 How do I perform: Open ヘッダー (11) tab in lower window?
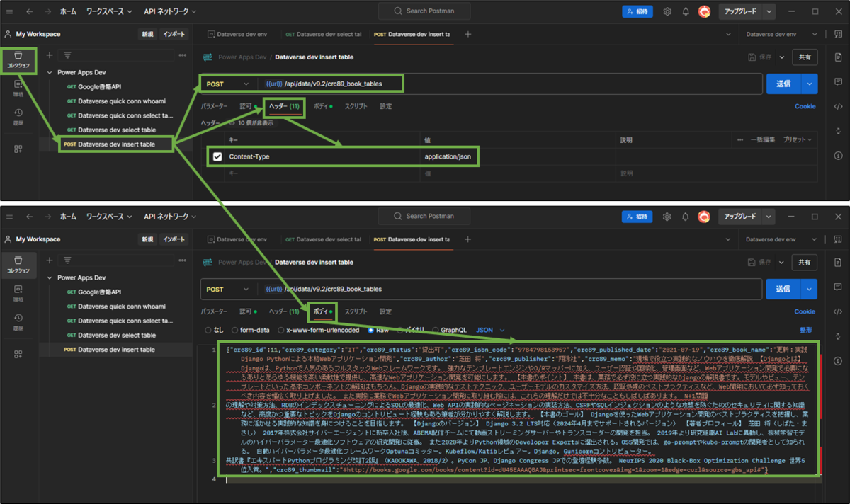click(285, 311)
